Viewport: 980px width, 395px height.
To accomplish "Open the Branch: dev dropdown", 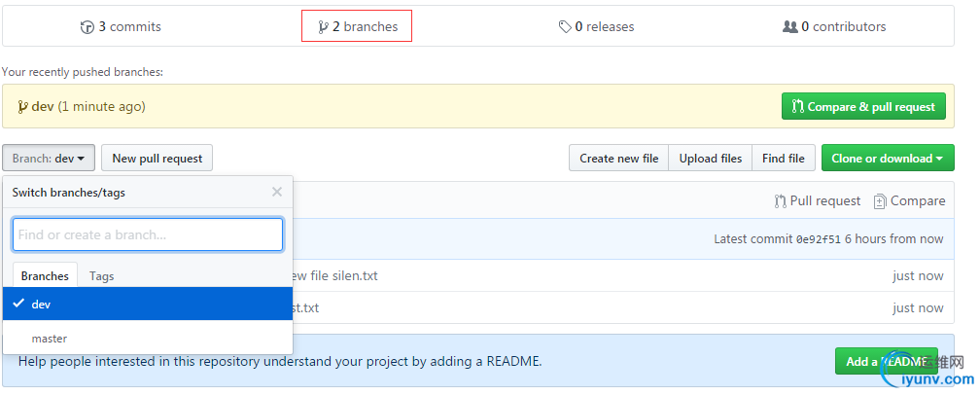I will [x=49, y=159].
